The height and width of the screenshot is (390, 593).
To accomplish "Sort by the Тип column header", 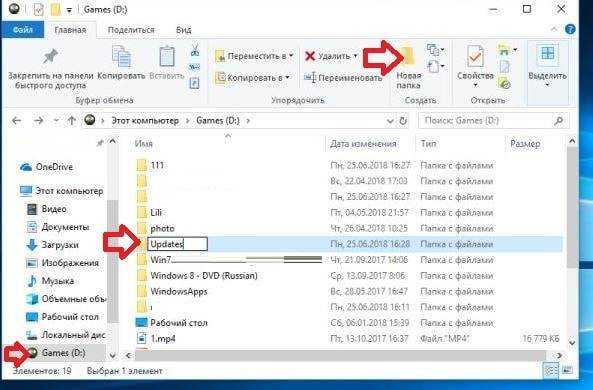I will pyautogui.click(x=428, y=144).
